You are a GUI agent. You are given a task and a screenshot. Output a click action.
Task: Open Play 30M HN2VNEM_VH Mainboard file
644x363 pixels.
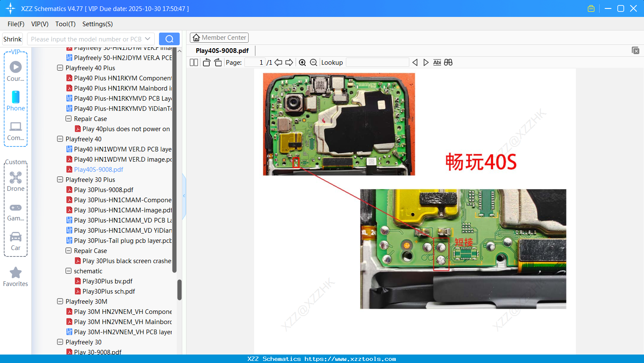tap(123, 322)
